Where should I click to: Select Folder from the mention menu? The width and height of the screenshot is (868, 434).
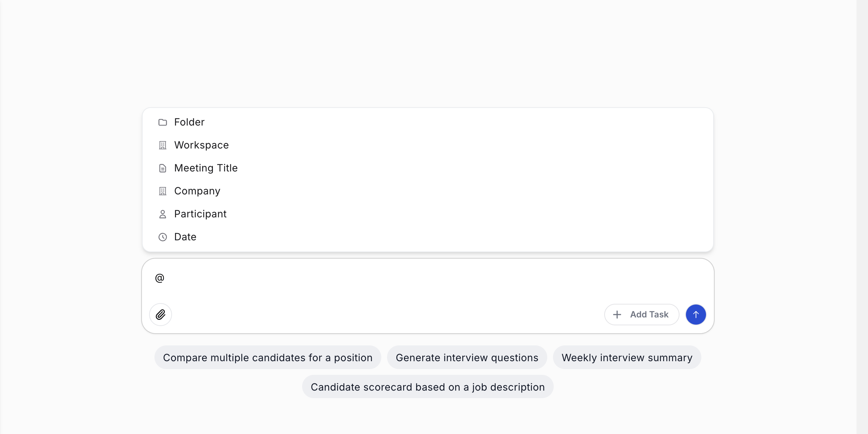[189, 122]
